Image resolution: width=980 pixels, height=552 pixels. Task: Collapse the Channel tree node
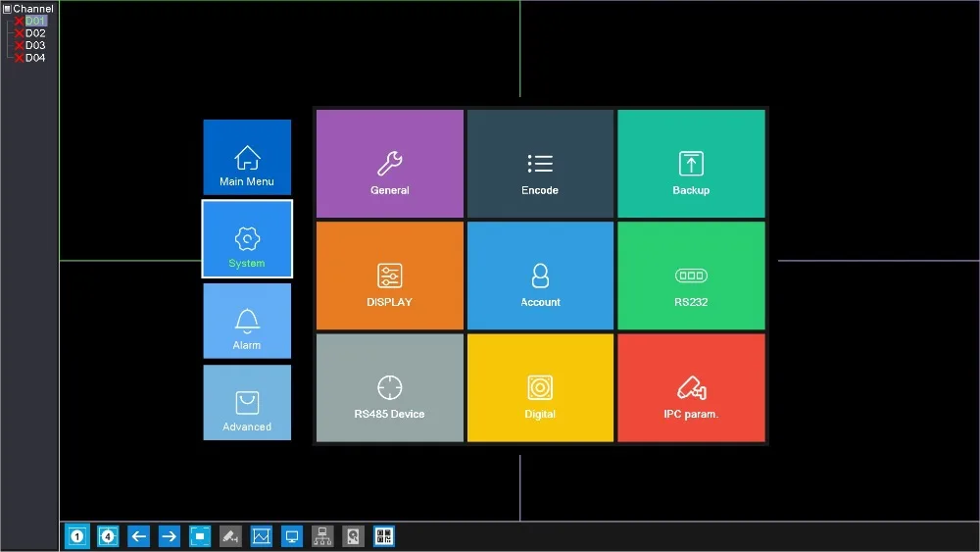[x=7, y=9]
